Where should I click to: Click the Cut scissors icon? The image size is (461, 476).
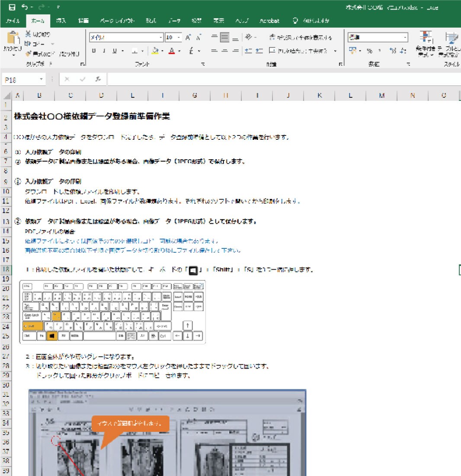click(28, 34)
